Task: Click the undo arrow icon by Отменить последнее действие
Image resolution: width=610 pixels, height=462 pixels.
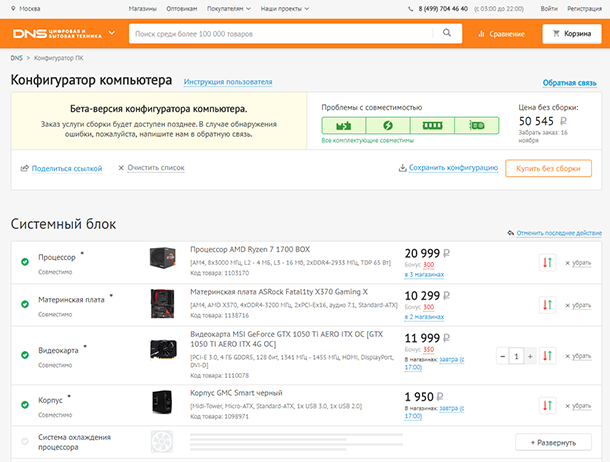Action: [x=511, y=233]
